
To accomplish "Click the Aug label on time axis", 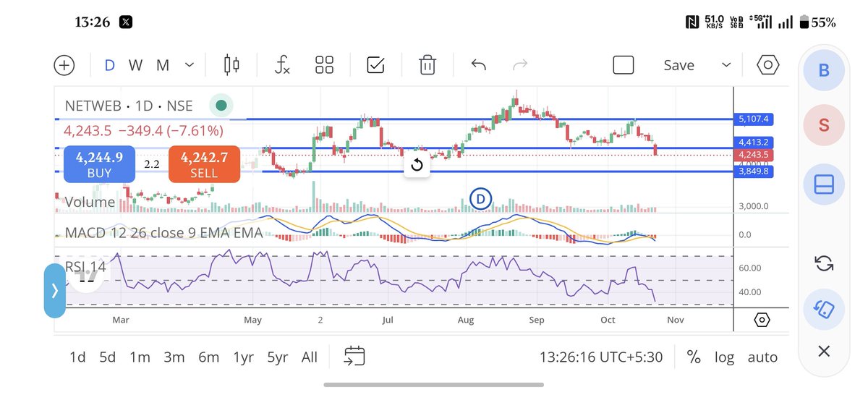I will 466,319.
